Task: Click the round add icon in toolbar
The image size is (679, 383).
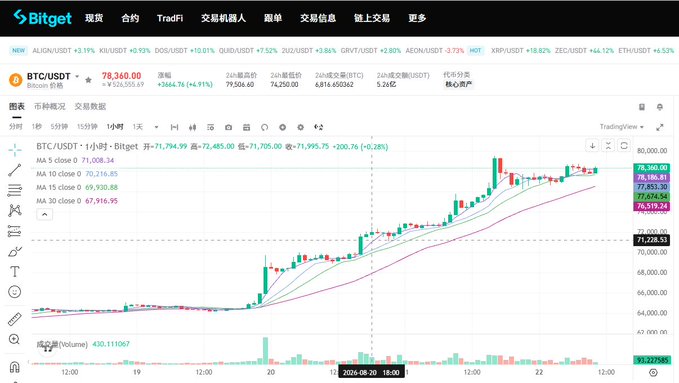Action: point(282,127)
